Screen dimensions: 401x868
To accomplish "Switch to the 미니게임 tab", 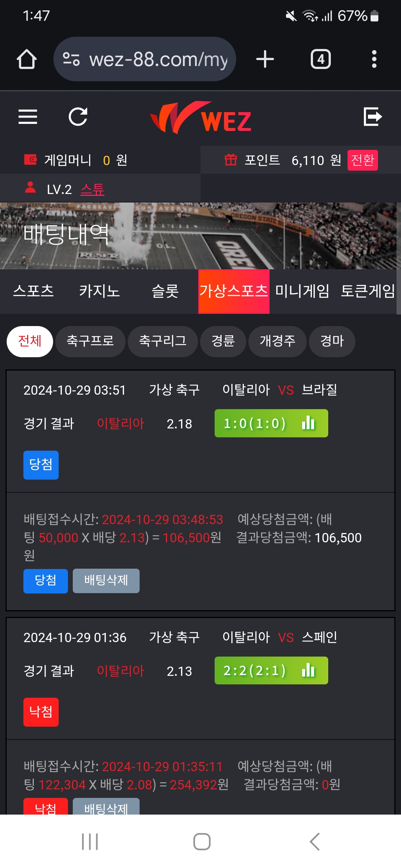I will click(x=302, y=291).
